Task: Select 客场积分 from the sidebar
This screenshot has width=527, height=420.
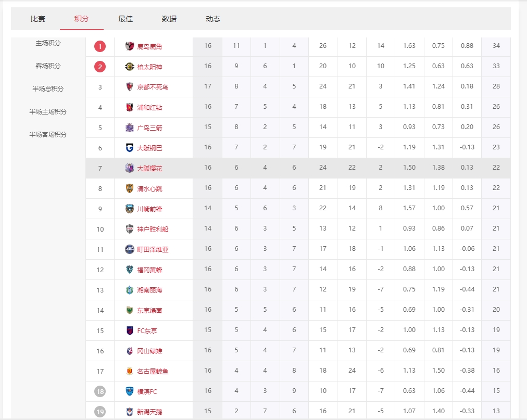Action: (x=48, y=66)
